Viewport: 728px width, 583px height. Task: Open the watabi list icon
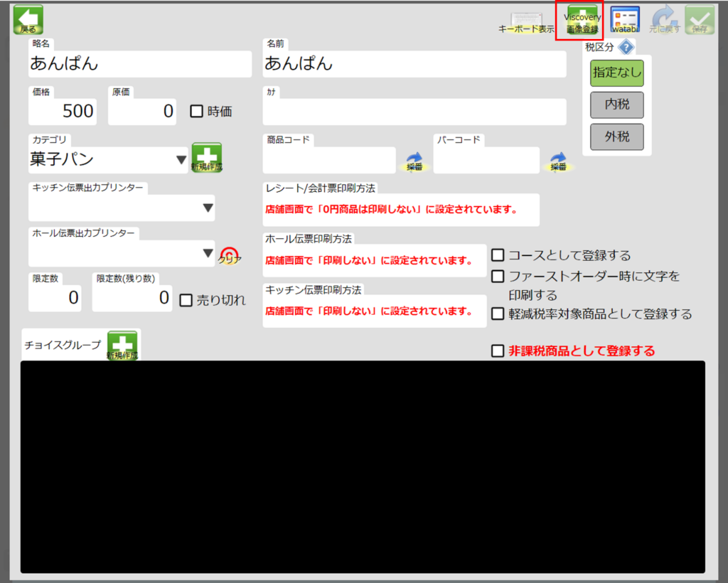pyautogui.click(x=625, y=20)
